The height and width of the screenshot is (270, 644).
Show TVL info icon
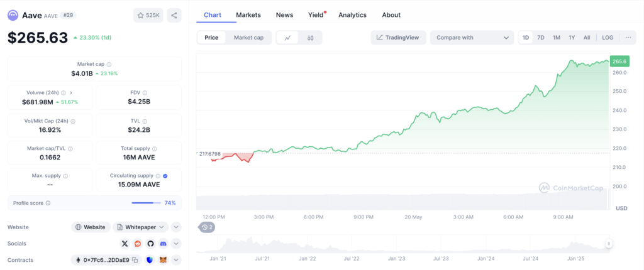145,121
